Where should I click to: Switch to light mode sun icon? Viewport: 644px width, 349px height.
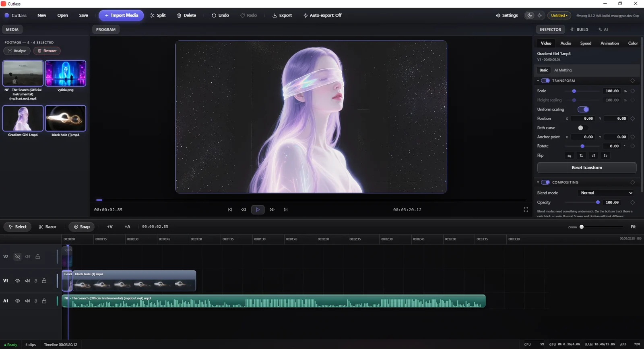coord(540,15)
